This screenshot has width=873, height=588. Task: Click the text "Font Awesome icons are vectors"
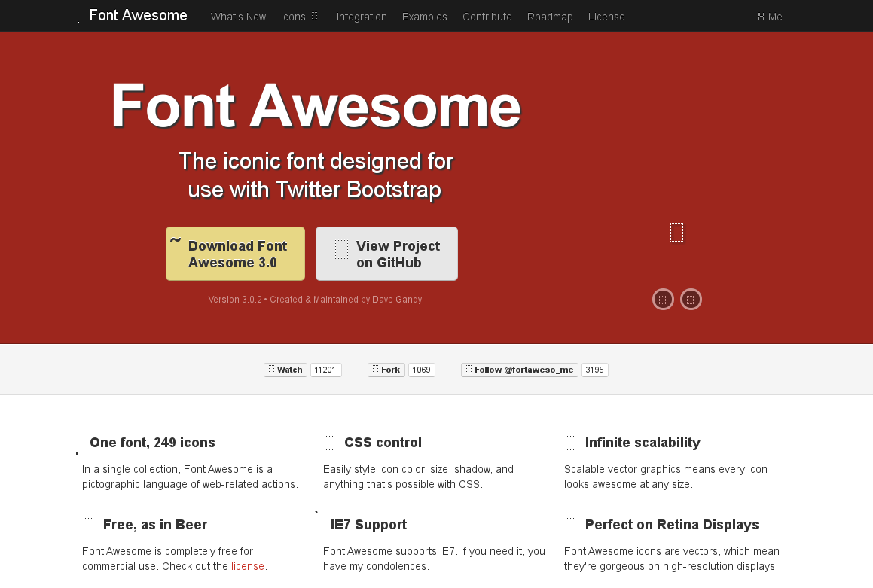click(x=642, y=551)
